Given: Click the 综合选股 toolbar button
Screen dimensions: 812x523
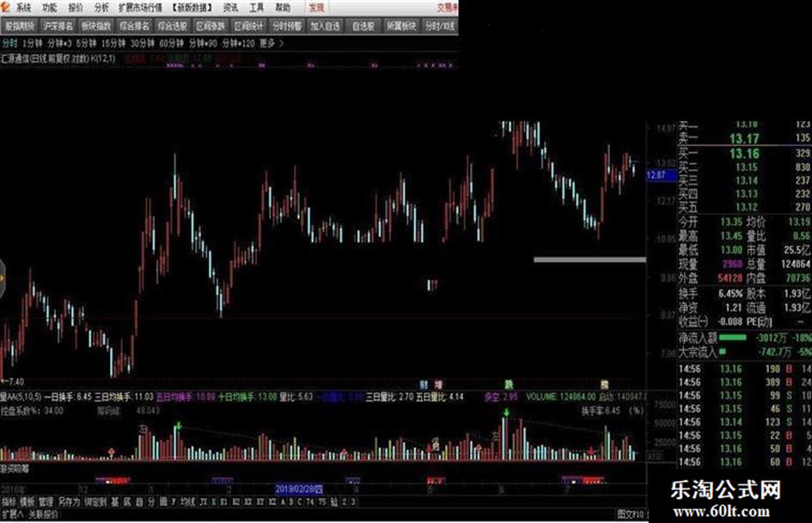Looking at the screenshot, I should click(x=173, y=26).
